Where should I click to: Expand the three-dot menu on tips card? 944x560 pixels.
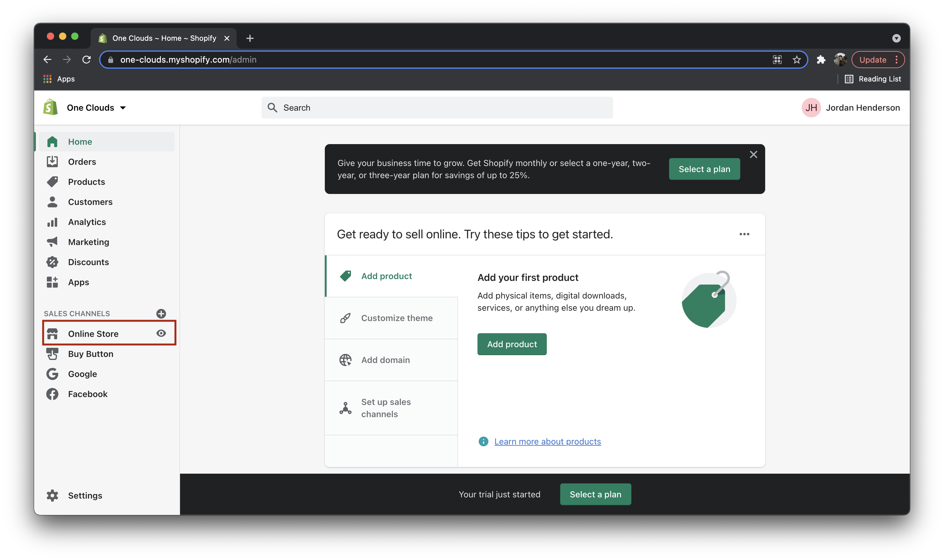click(x=745, y=235)
